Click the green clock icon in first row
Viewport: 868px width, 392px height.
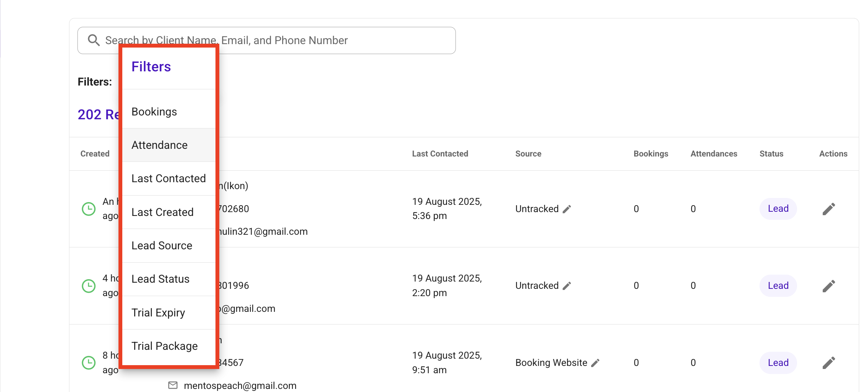pos(89,209)
